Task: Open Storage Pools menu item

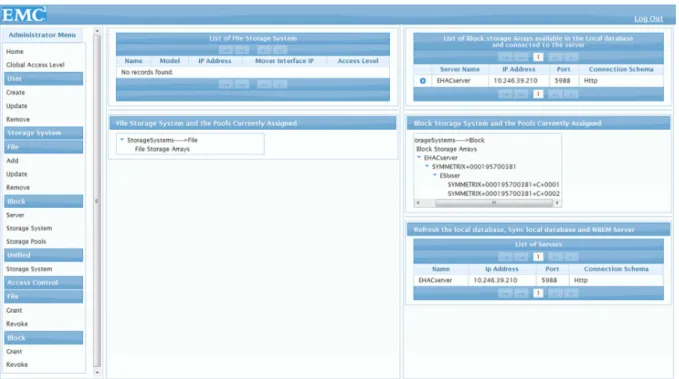Action: click(26, 242)
